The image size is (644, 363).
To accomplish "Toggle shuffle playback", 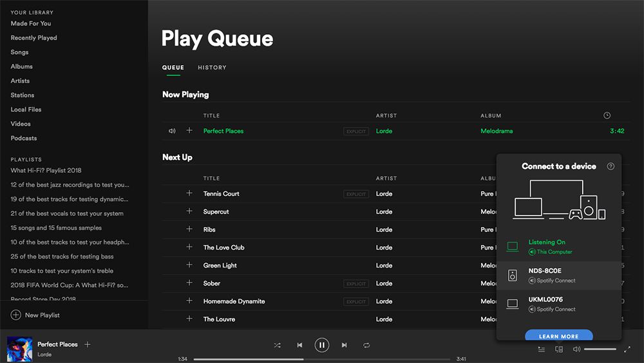I will tap(277, 346).
